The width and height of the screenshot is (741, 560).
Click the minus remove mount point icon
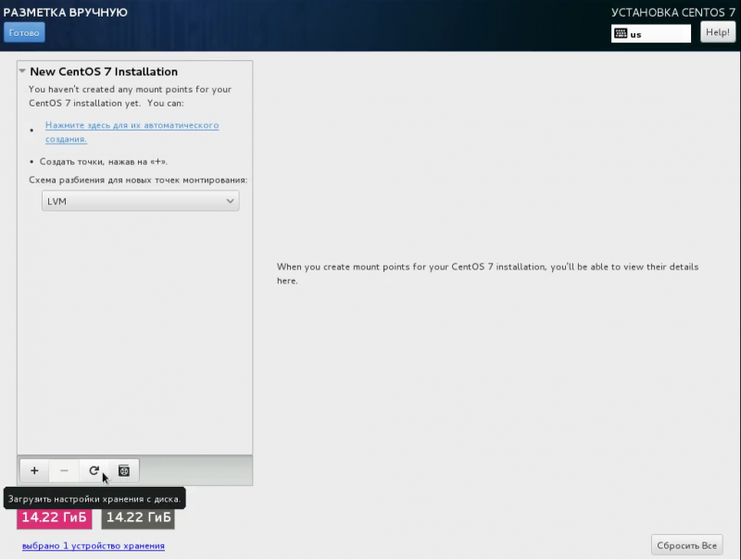click(x=64, y=471)
